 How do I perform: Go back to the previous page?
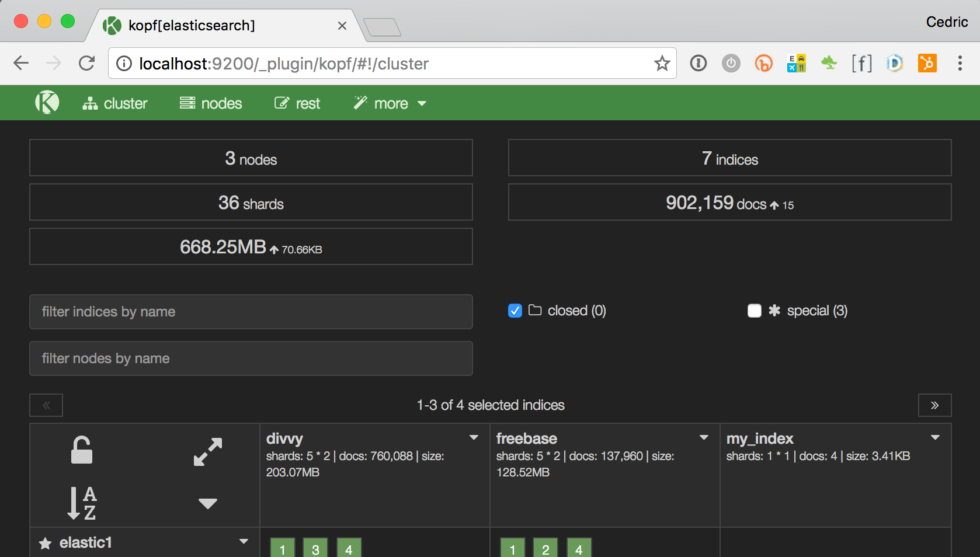(21, 63)
